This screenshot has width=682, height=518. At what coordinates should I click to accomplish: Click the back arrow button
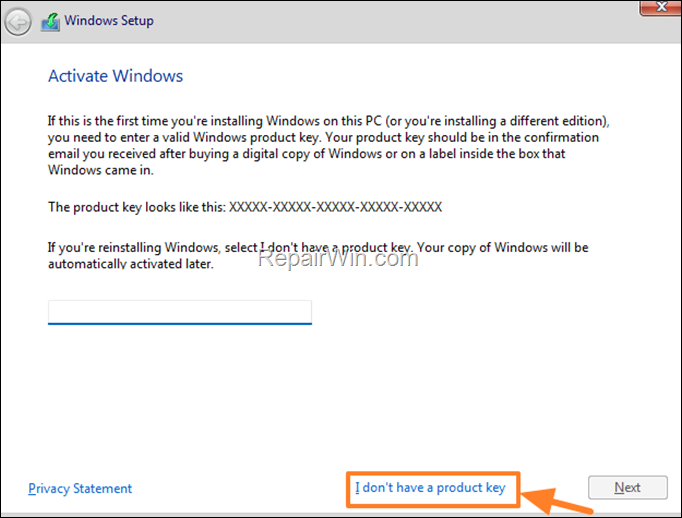pos(18,21)
